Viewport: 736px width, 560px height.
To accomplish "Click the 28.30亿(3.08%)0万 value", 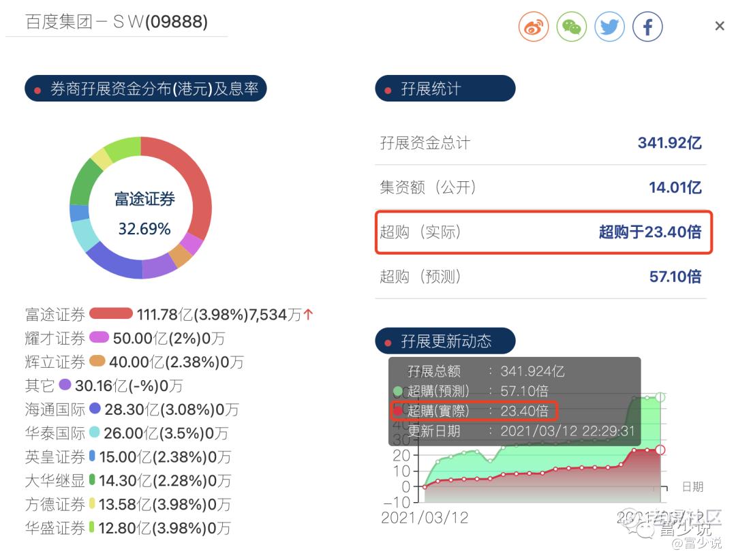I will tap(172, 409).
